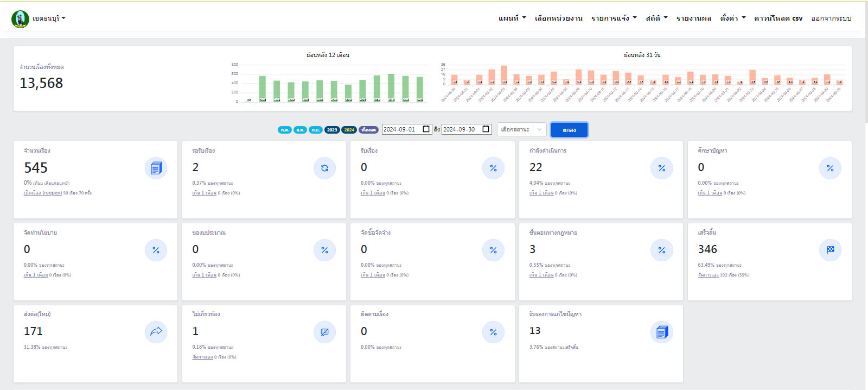Expand the เลือกสถานะ status dropdown
The width and height of the screenshot is (868, 390).
tap(521, 129)
